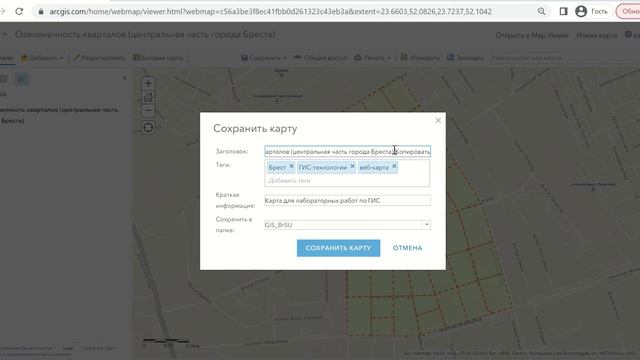Reload the page in browser
Viewport: 640px width, 360px height.
(19, 11)
